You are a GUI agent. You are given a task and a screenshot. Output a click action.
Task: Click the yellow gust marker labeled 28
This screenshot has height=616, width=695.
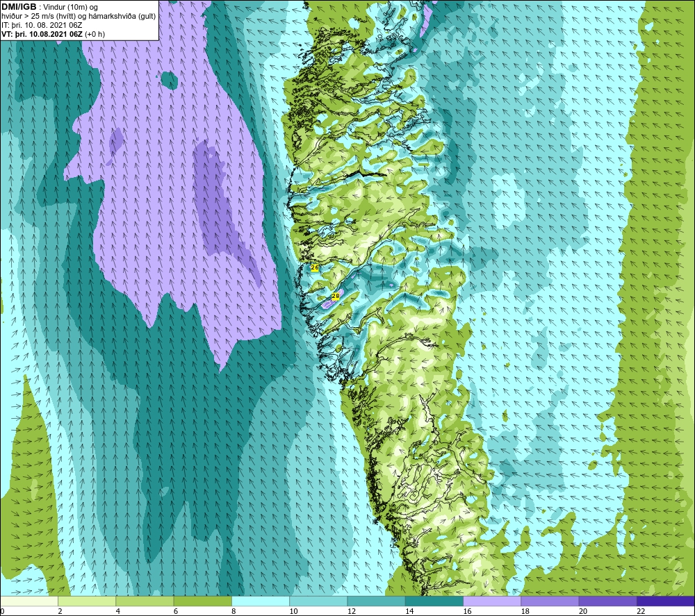(x=336, y=296)
